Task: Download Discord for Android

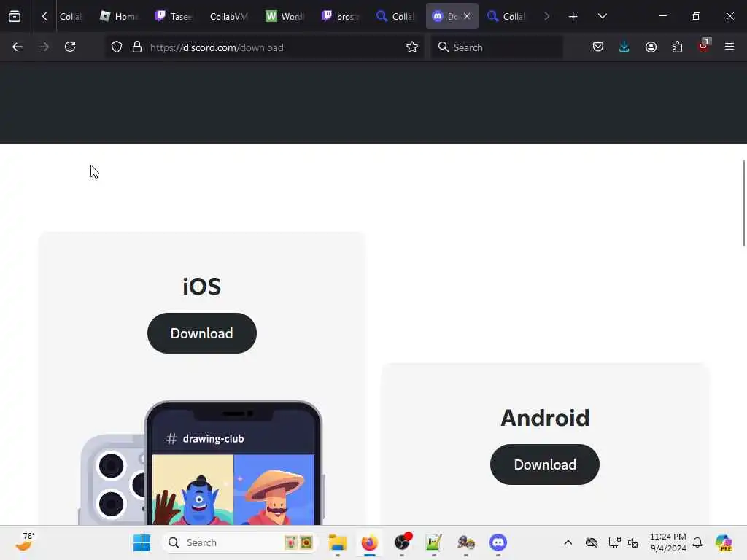Action: click(x=544, y=464)
